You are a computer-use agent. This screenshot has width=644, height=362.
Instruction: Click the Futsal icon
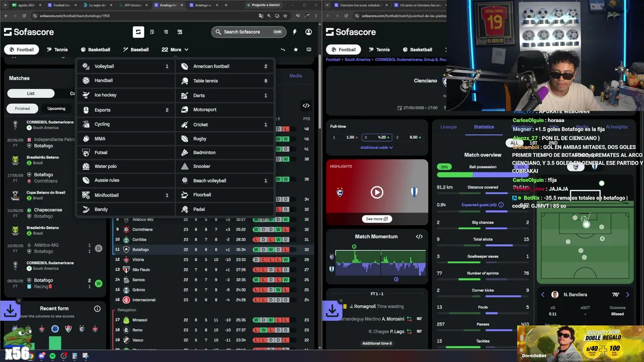pos(86,152)
